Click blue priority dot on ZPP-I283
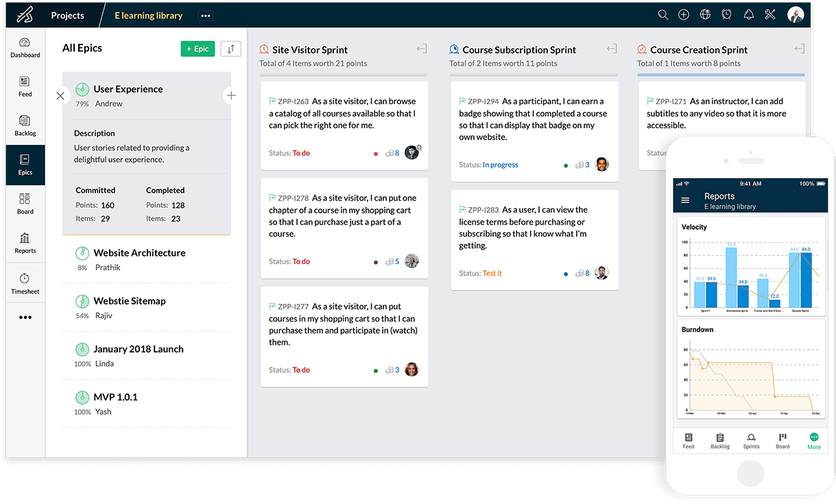Viewport: 836px width, 504px height. tap(566, 274)
